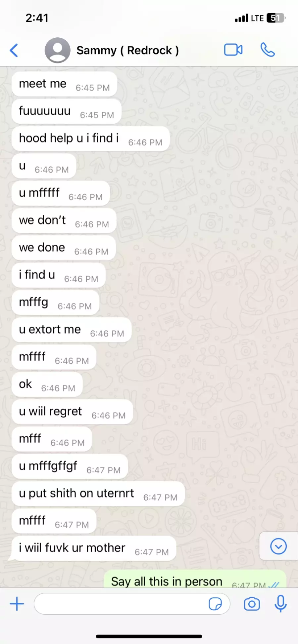This screenshot has width=298, height=644.
Task: Tap the "Say all this in person" message
Action: (195, 579)
